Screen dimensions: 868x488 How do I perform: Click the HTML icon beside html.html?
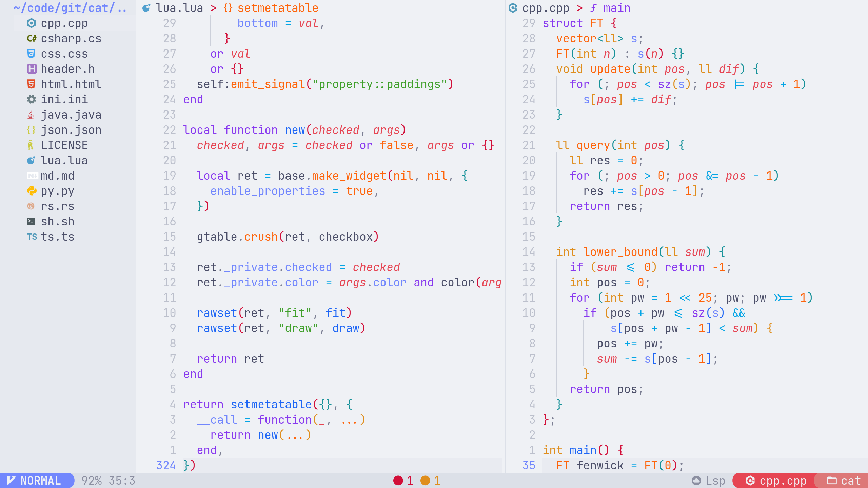(31, 84)
